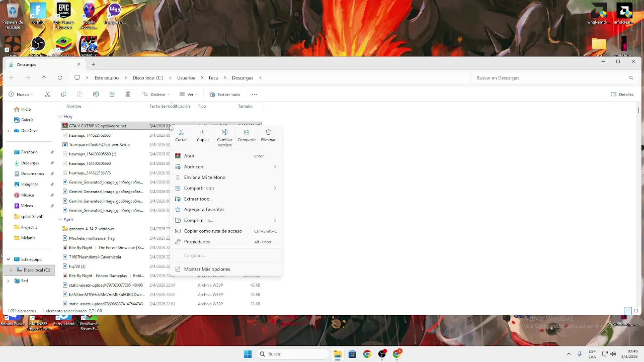Collapse Este equipo in navigation pane

(8, 259)
